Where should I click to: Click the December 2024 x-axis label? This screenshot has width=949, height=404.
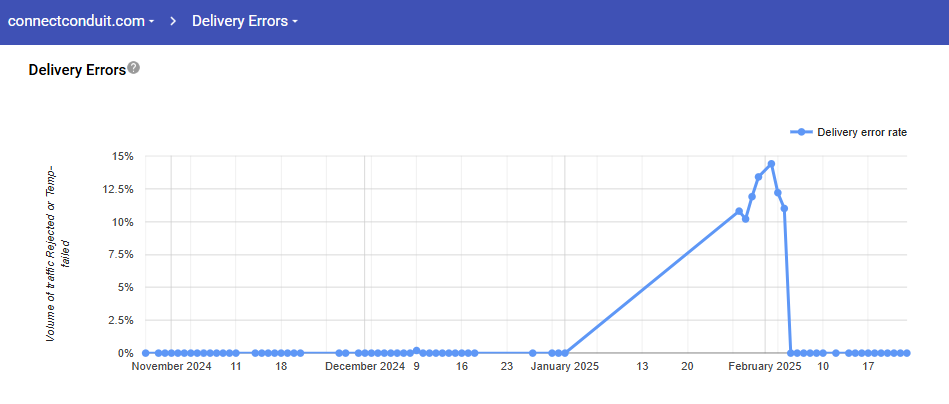tap(364, 367)
